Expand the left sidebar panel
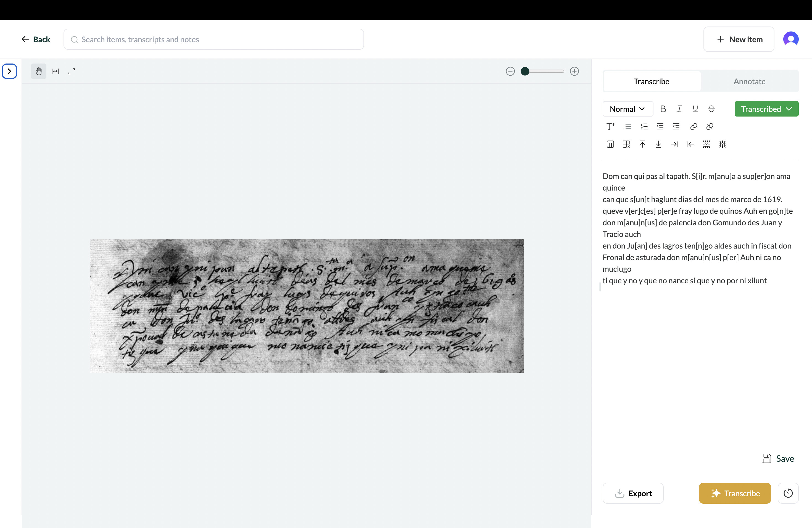The width and height of the screenshot is (812, 528). pos(9,71)
